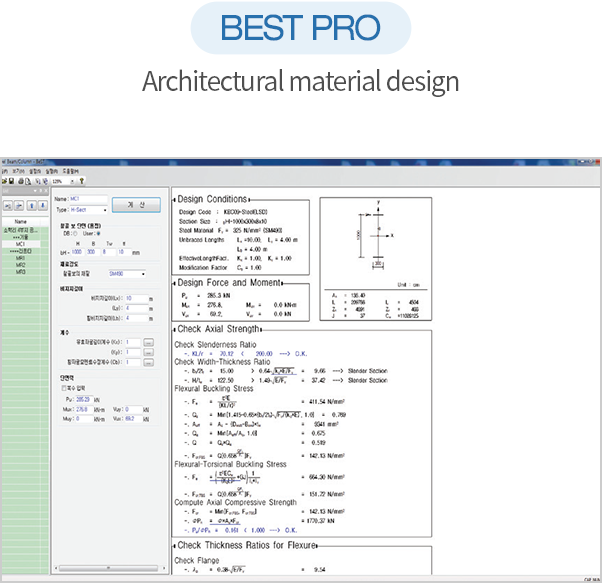Click the Muy moment input field
The height and width of the screenshot is (583, 603).
pyautogui.click(x=84, y=419)
